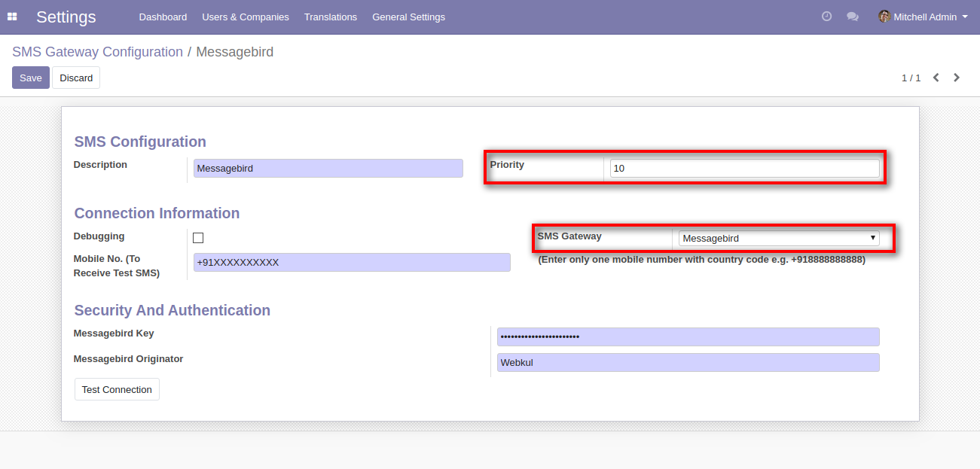This screenshot has height=469, width=980.
Task: Click the Mobile No. (To Receive Test SMS) label
Action: click(x=117, y=266)
